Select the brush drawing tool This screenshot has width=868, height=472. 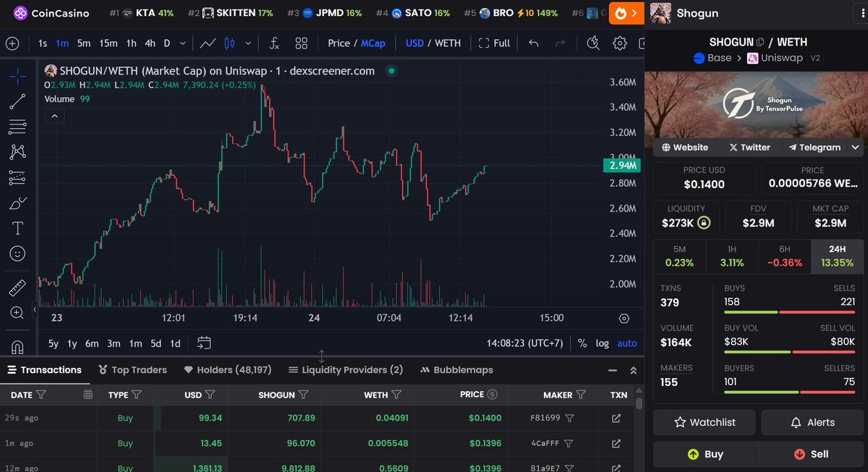pos(17,203)
